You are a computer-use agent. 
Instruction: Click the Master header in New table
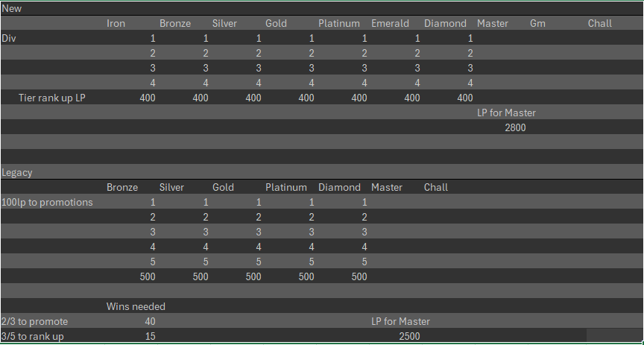(493, 23)
